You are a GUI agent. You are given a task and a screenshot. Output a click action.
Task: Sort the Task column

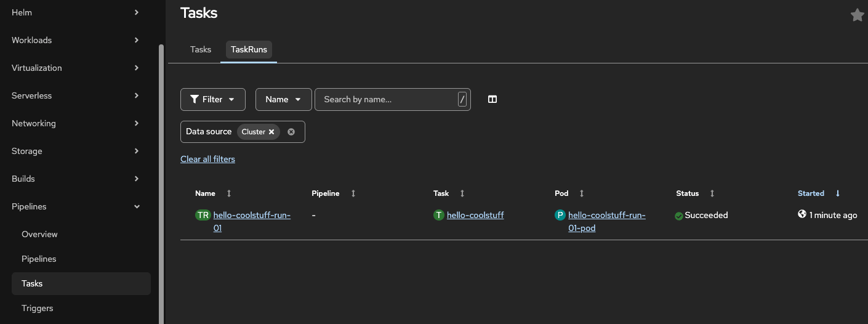[462, 193]
